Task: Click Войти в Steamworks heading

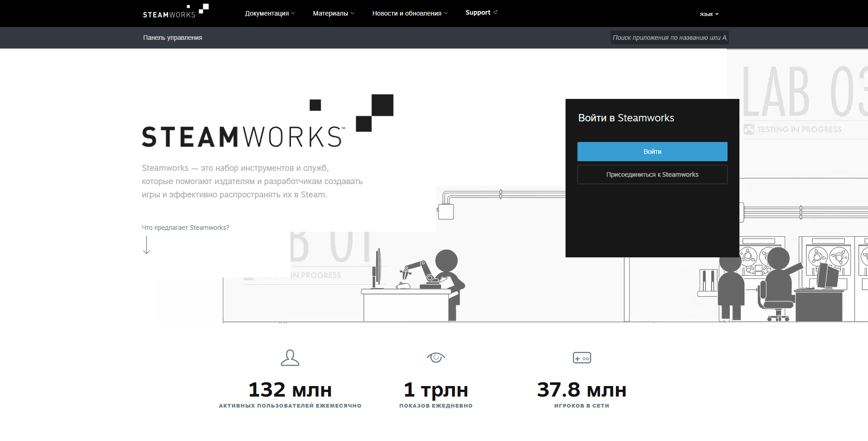Action: coord(626,118)
